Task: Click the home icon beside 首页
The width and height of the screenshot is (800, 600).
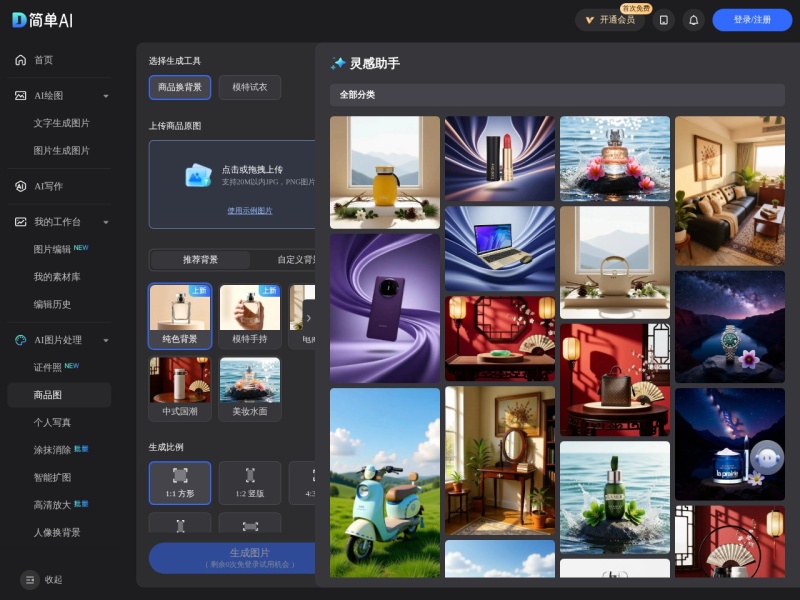Action: pos(20,60)
